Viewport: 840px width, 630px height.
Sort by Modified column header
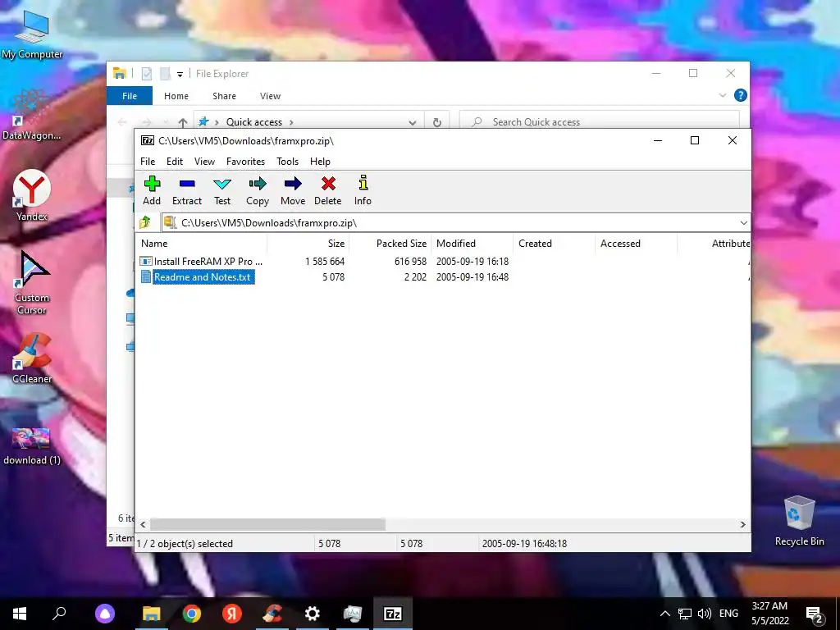click(472, 243)
